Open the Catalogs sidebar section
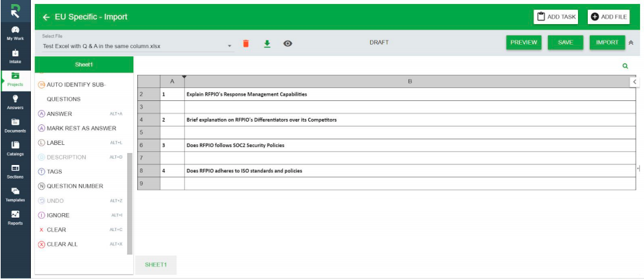Viewport: 644px width, 279px height. pyautogui.click(x=15, y=148)
